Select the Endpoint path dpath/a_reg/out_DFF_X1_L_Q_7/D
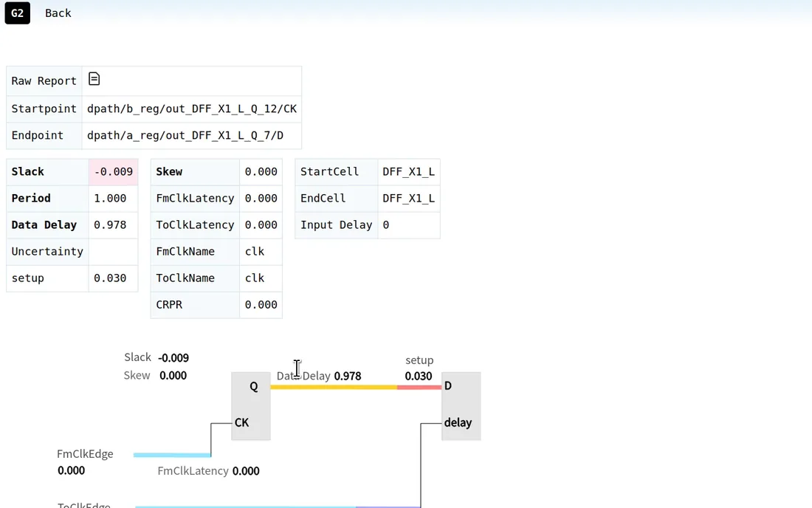The image size is (812, 508). [185, 136]
